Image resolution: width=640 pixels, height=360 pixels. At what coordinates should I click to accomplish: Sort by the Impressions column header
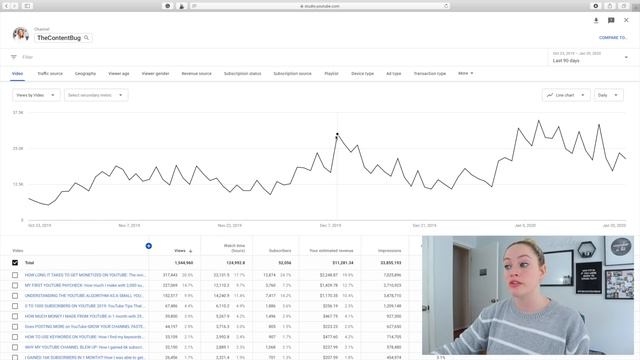[x=389, y=251]
